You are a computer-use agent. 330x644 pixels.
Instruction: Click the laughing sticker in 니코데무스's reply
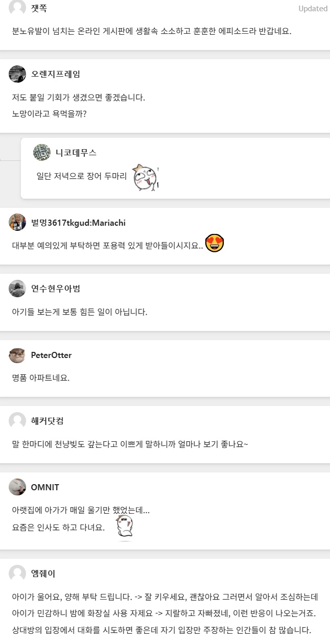(145, 178)
